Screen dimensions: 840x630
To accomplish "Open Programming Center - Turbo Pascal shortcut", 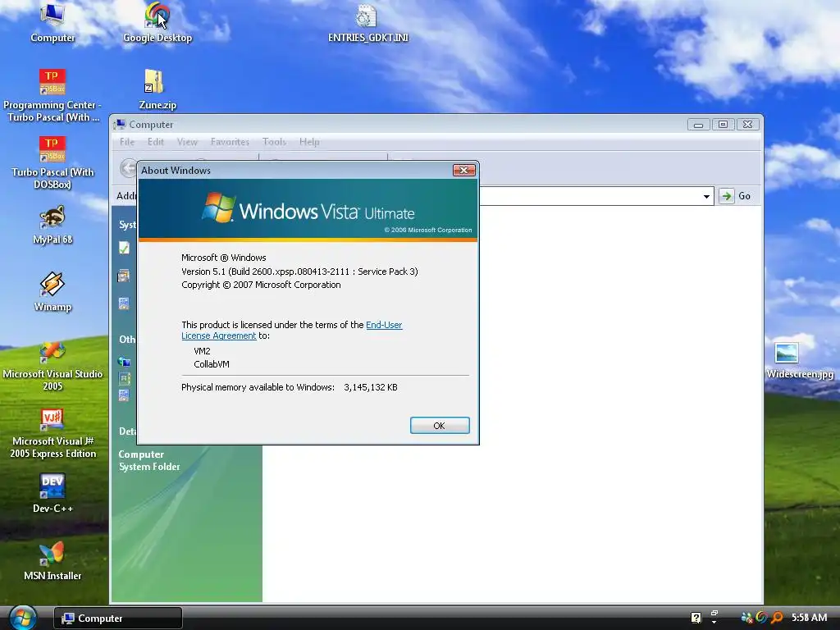I will pyautogui.click(x=52, y=95).
